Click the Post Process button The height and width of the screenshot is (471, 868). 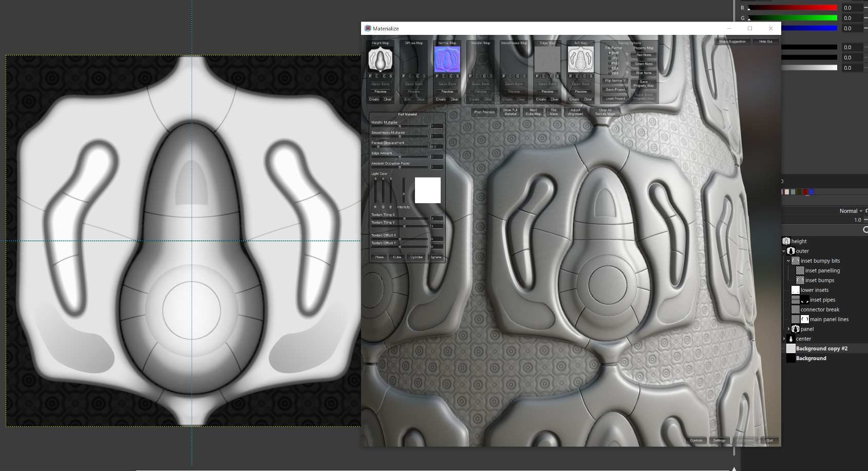(484, 112)
